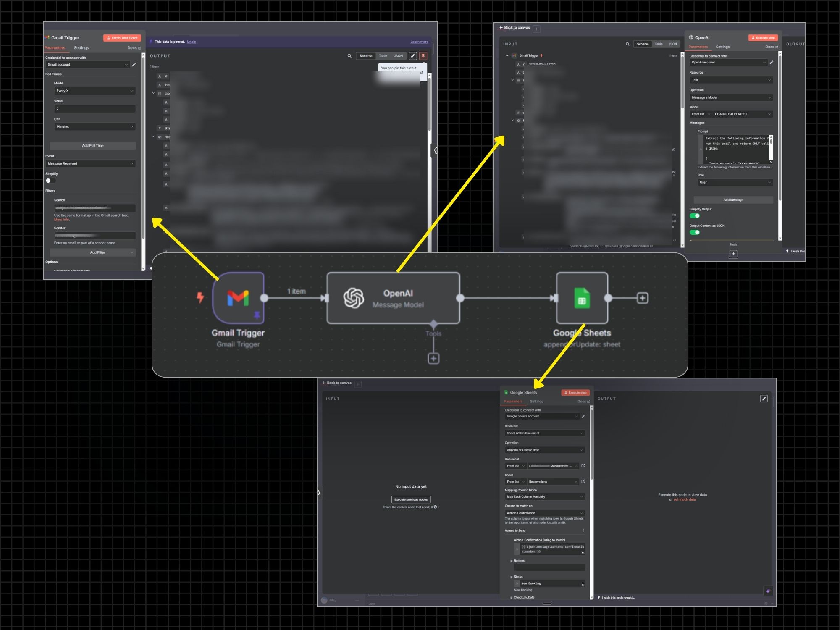Viewport: 840px width, 630px height.
Task: Click the edit pencil icon in Gmail output
Action: click(413, 56)
